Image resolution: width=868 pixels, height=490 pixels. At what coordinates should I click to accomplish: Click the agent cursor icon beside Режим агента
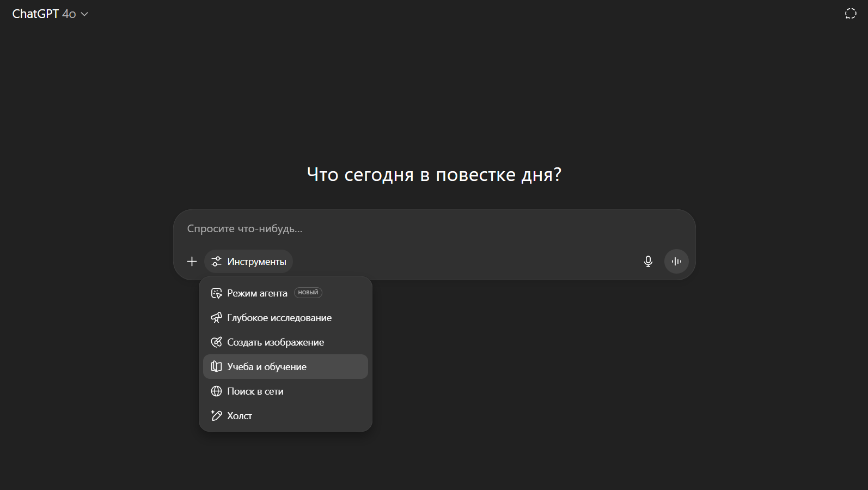point(216,293)
